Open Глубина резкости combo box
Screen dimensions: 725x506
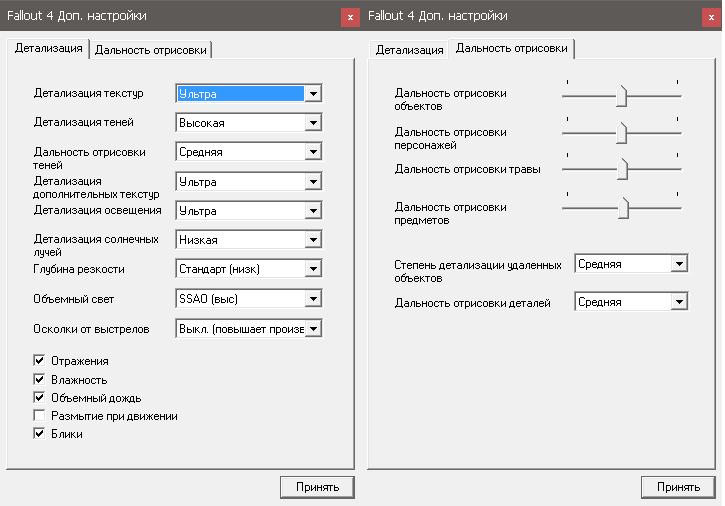point(313,269)
